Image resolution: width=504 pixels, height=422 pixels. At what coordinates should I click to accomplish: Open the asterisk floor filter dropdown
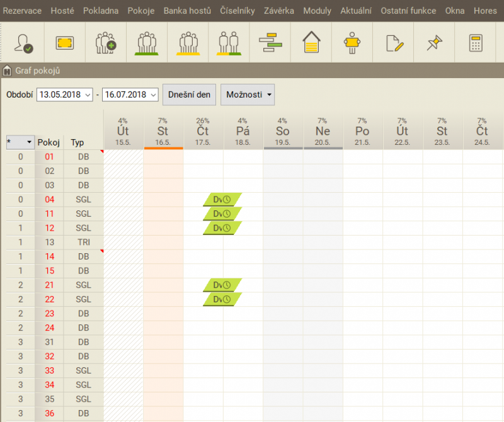pyautogui.click(x=28, y=142)
